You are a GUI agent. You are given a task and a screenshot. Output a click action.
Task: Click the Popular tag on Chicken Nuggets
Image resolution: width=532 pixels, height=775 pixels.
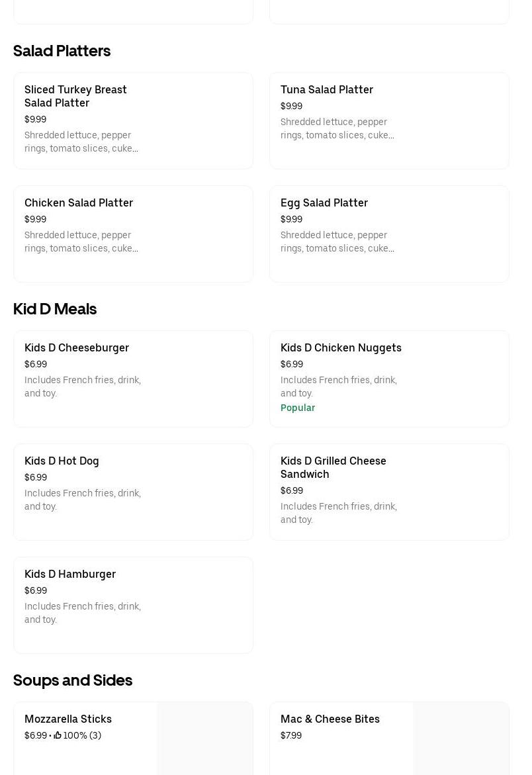[298, 408]
